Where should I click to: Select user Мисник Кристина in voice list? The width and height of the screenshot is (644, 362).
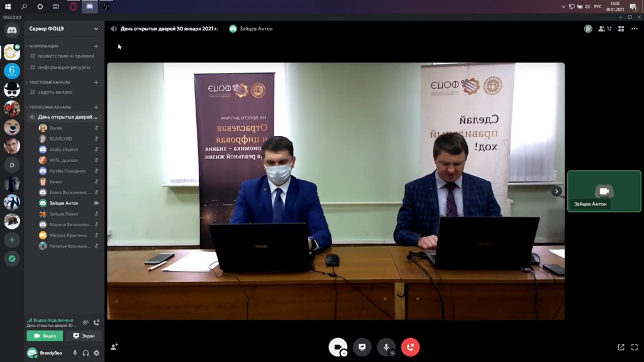click(x=69, y=235)
